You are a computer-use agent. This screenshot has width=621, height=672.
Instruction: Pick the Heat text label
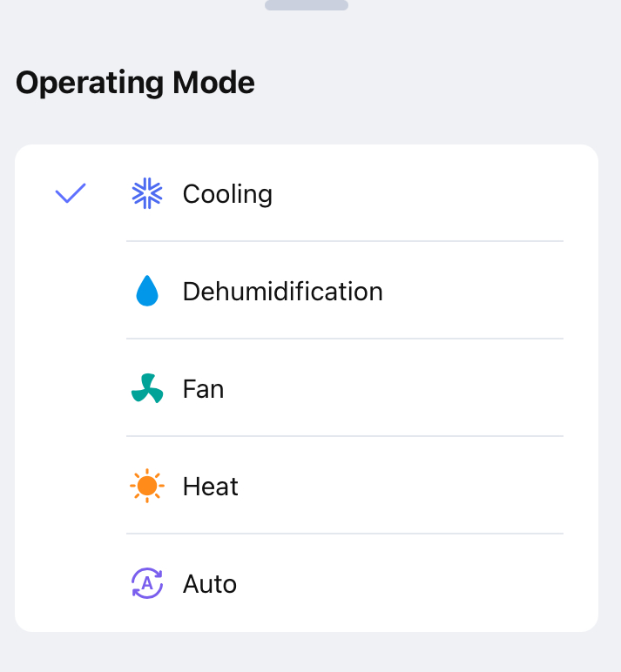click(x=210, y=486)
